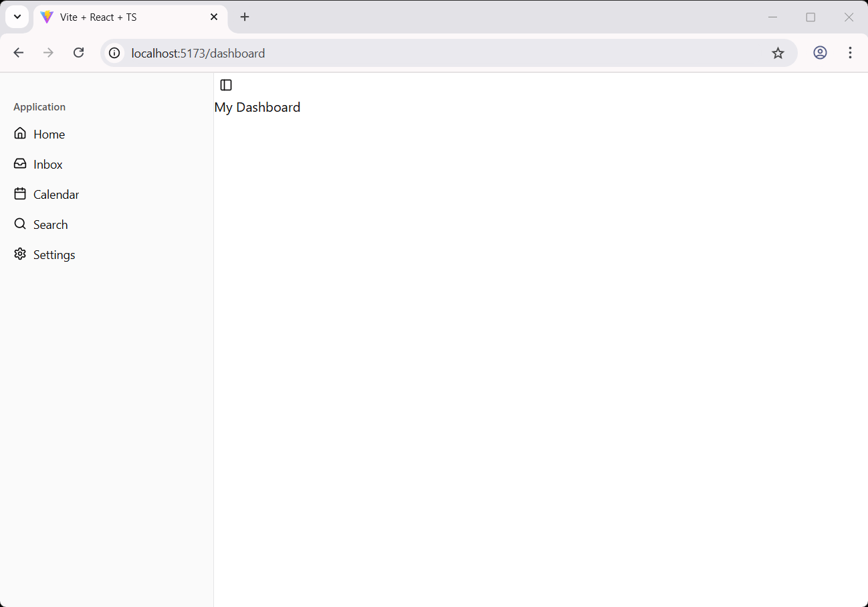
Task: Click the Calendar icon in sidebar
Action: 20,193
